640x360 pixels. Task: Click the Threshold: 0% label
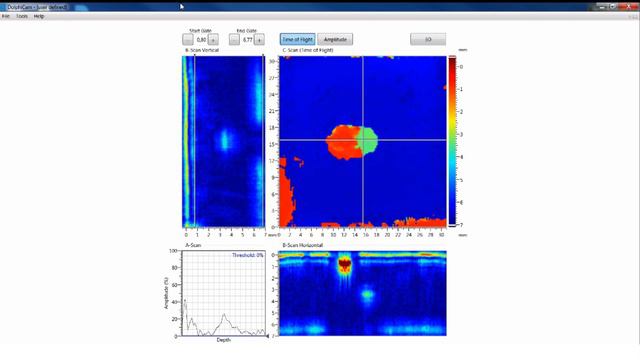click(248, 255)
